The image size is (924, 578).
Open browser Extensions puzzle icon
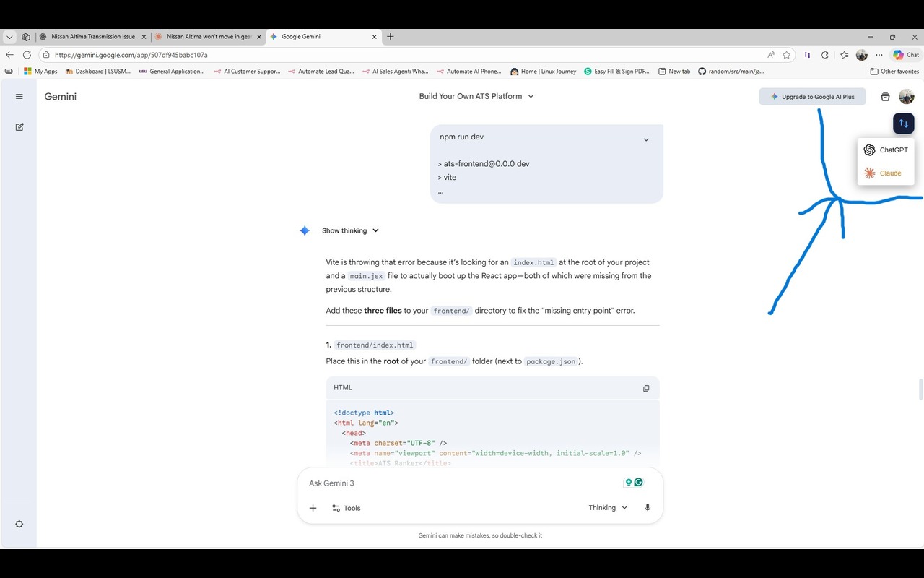[825, 55]
